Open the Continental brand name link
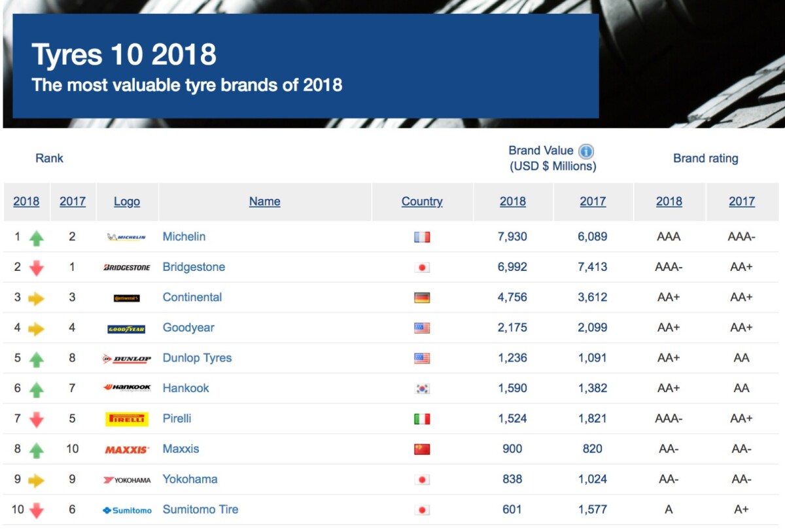Viewport: 785px width, 532px height. [192, 297]
